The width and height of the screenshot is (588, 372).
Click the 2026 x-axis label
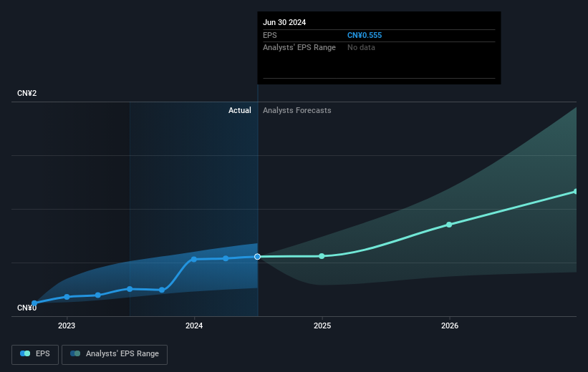(x=450, y=326)
